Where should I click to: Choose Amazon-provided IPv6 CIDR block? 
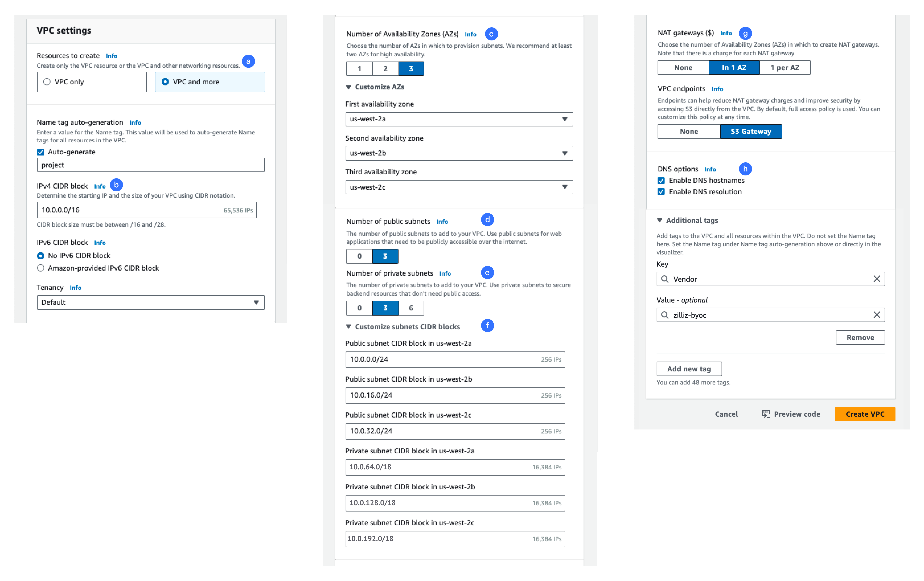(x=41, y=268)
